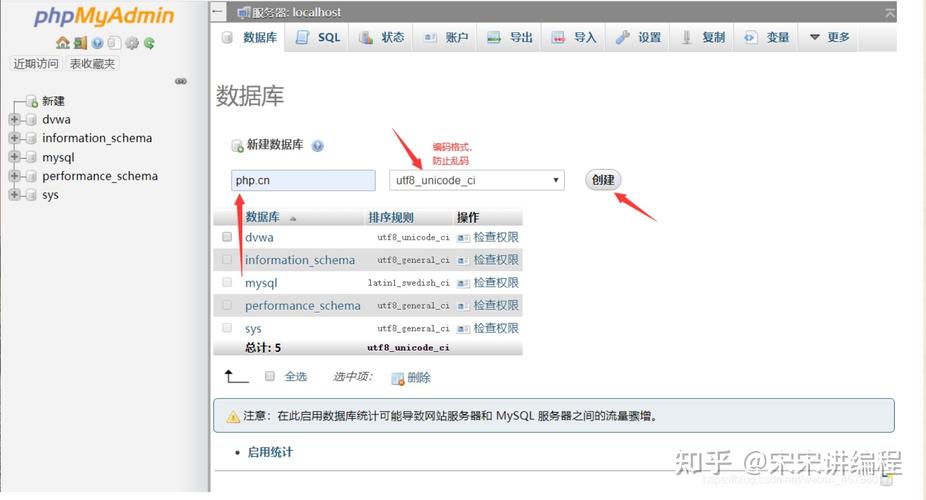Click the 创建 create button
Screen dimensions: 926x500
click(603, 180)
